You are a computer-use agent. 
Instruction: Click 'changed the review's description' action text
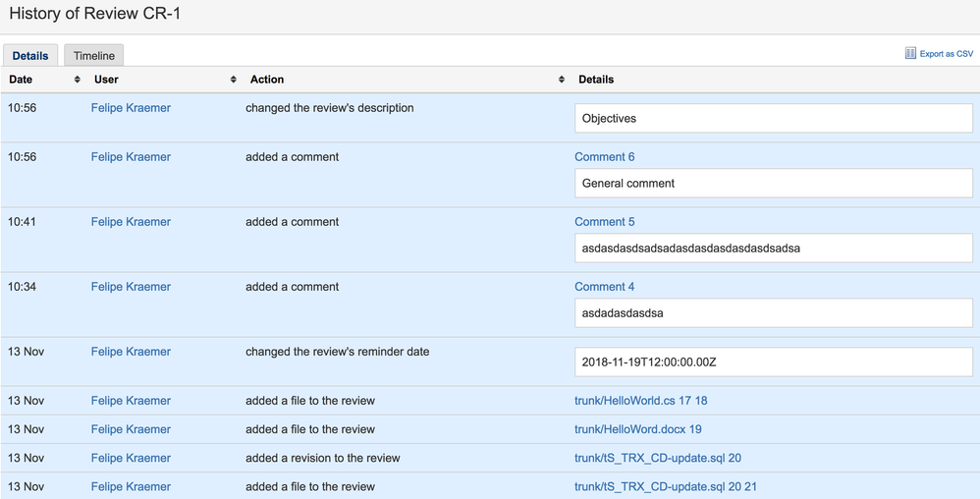point(329,108)
